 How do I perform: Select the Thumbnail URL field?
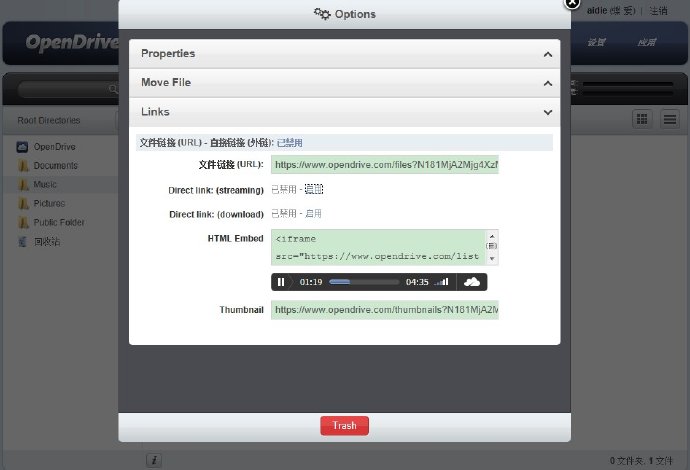tap(385, 310)
